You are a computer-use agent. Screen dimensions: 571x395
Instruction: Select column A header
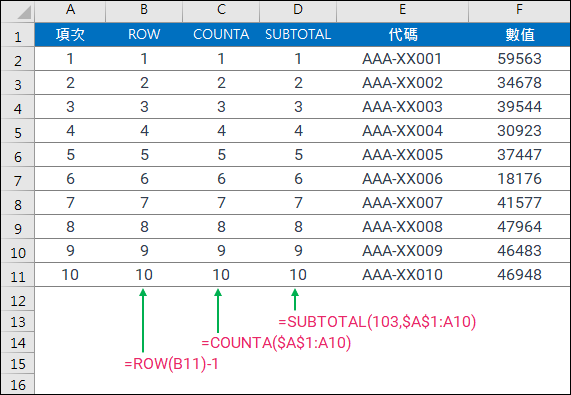pos(70,11)
